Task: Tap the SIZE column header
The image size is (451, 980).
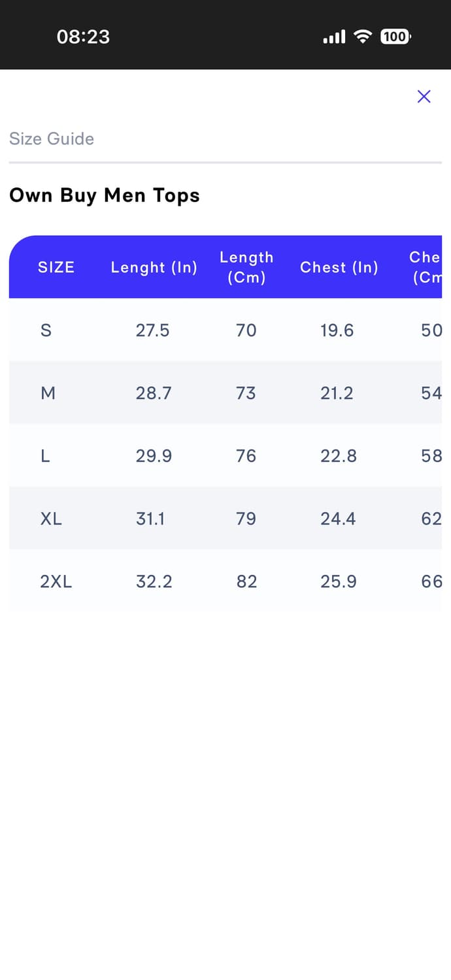Action: coord(56,267)
